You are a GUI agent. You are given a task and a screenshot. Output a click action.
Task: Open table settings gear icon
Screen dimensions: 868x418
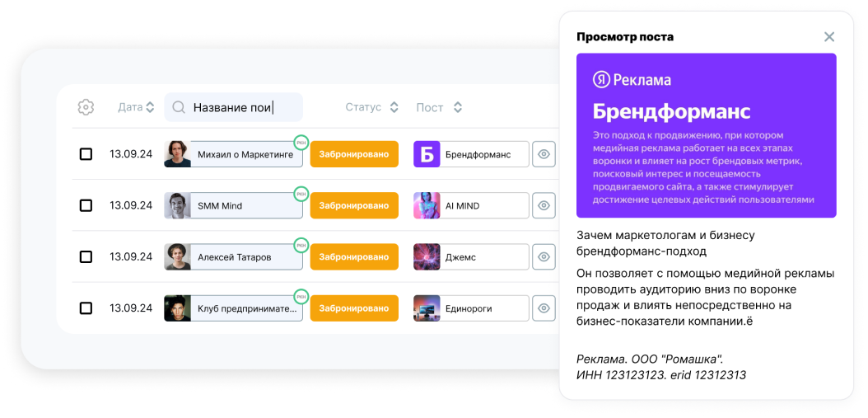[86, 107]
